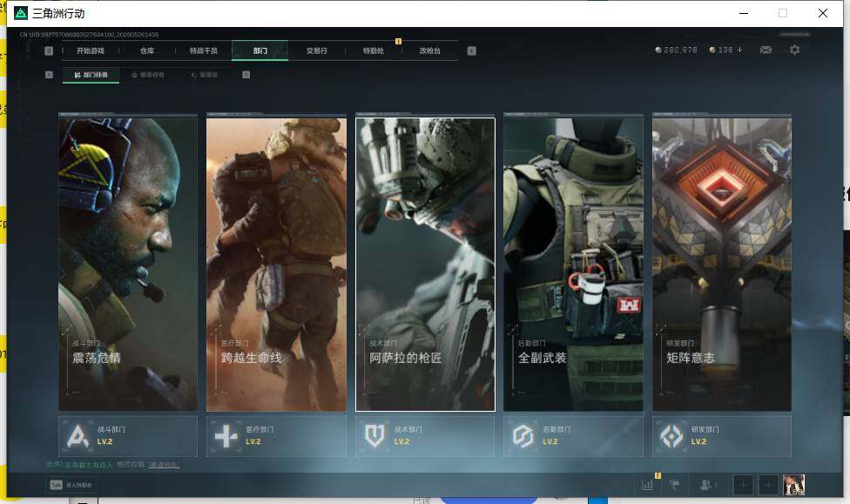Click the player avatar portrait
Viewport: 850px width, 504px height.
794,485
